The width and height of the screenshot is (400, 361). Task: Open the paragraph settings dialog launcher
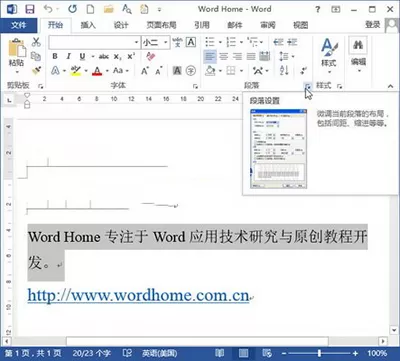(x=308, y=86)
